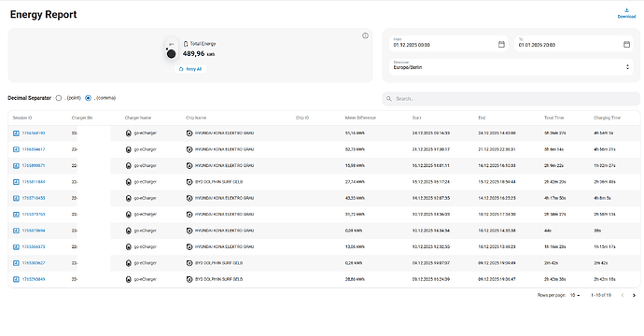Click the session icon in the 52,73 kWh row
Image resolution: width=644 pixels, height=336 pixels.
(16, 149)
